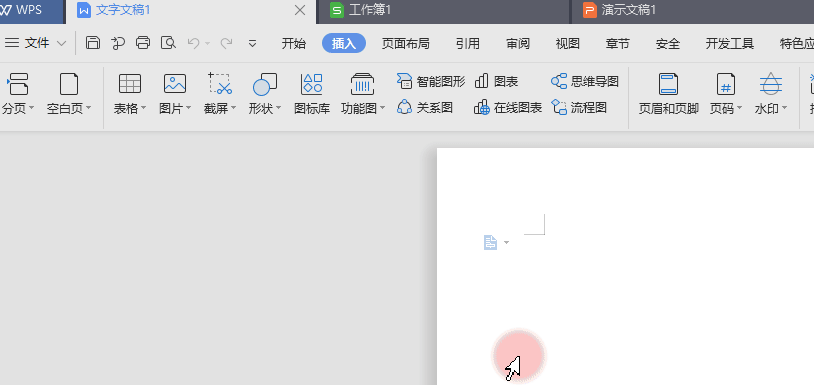Screen dimensions: 814x385
Task: Select the 文字文稿1 document tab
Action: pos(191,10)
